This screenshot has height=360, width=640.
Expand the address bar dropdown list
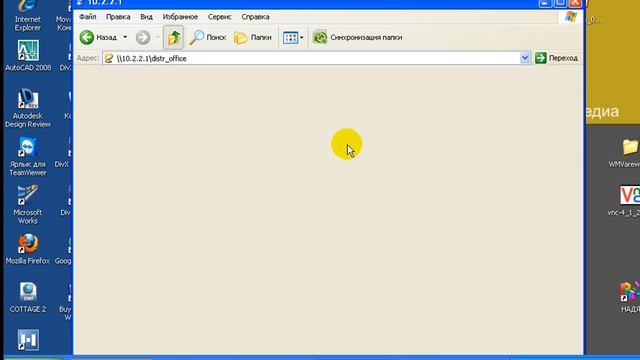pyautogui.click(x=525, y=58)
